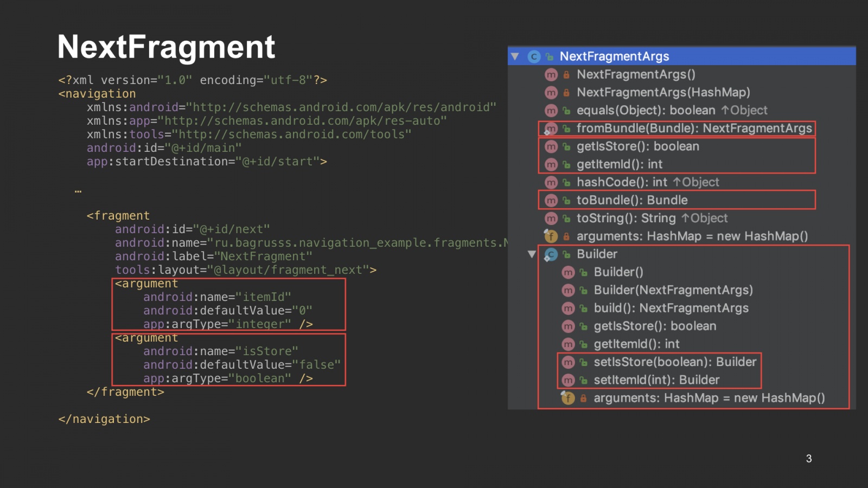
Task: Select toBundle(): Bundle row
Action: [x=682, y=200]
